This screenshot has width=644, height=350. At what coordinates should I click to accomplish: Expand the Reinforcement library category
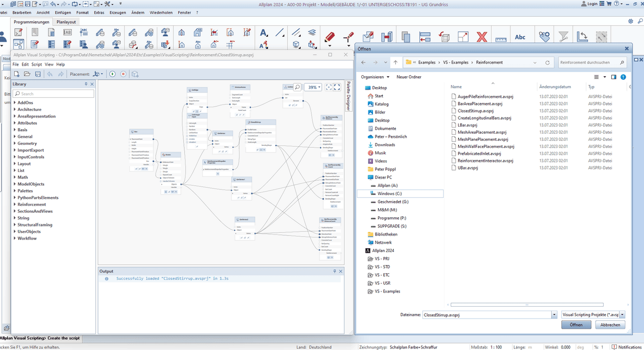click(x=15, y=205)
